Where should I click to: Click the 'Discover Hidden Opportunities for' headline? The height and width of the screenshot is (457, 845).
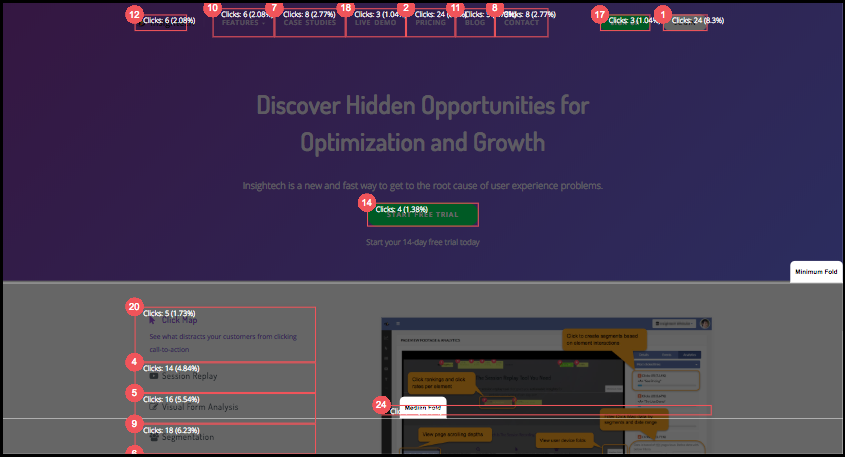tap(422, 105)
